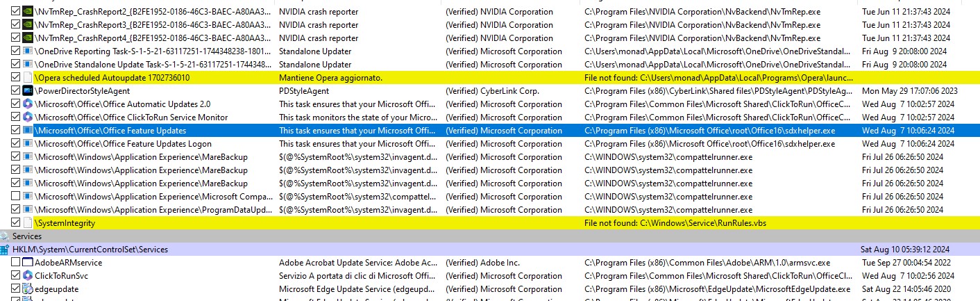Uncheck Office Automatic Updates 2.0 checkbox

16,104
